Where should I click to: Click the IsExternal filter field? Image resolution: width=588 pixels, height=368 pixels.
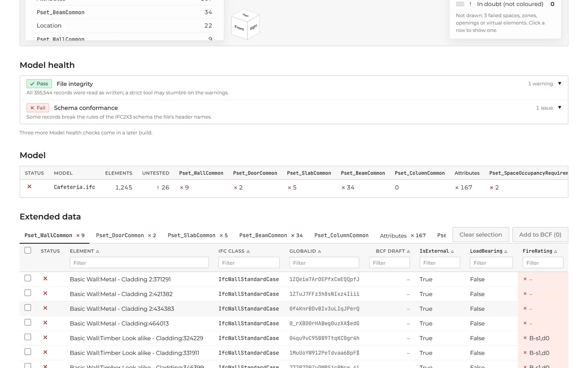click(440, 263)
